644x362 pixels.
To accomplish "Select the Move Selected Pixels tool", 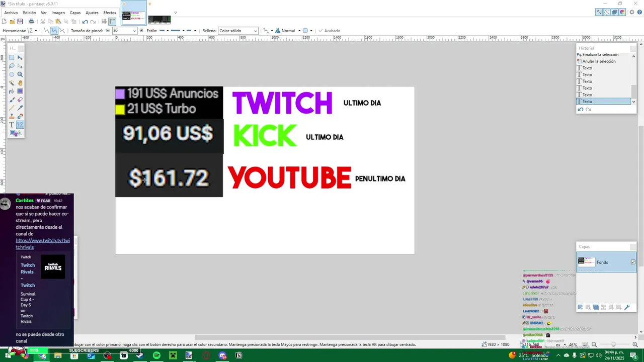I will 20,57.
